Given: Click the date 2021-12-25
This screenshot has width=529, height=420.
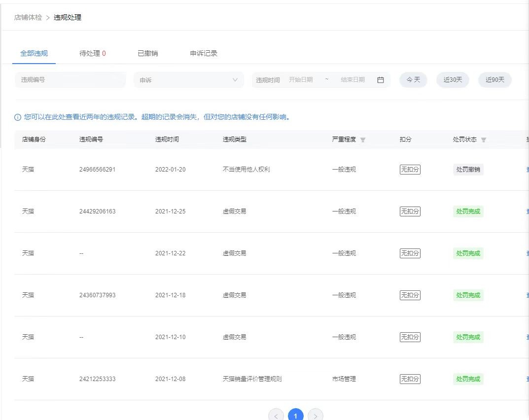Looking at the screenshot, I should click(171, 211).
